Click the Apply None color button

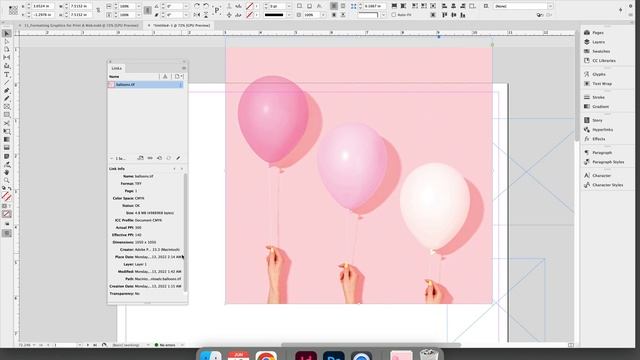7,214
